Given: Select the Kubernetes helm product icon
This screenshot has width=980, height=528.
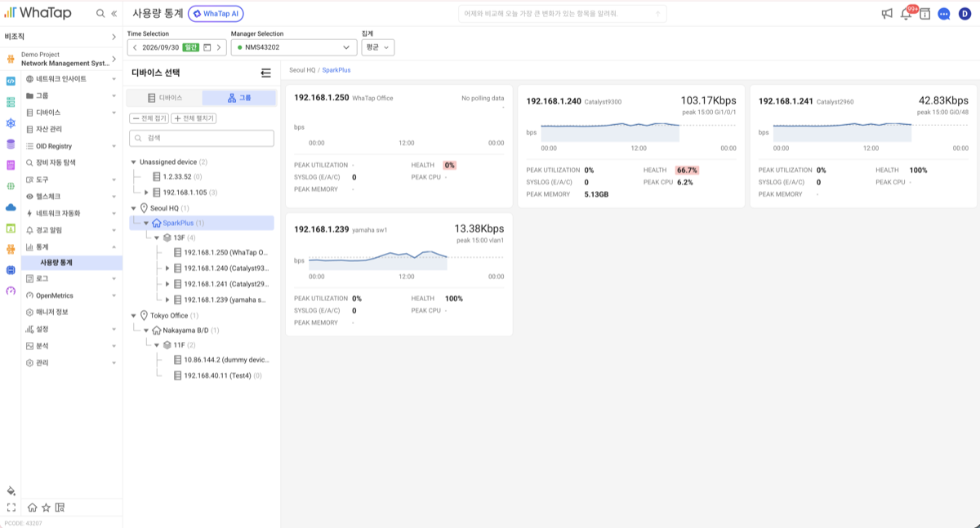Looking at the screenshot, I should tap(11, 123).
